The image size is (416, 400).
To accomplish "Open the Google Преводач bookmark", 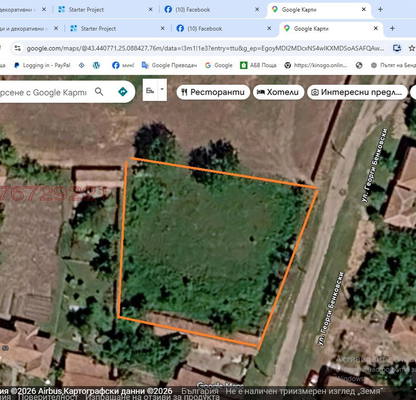I will [169, 65].
